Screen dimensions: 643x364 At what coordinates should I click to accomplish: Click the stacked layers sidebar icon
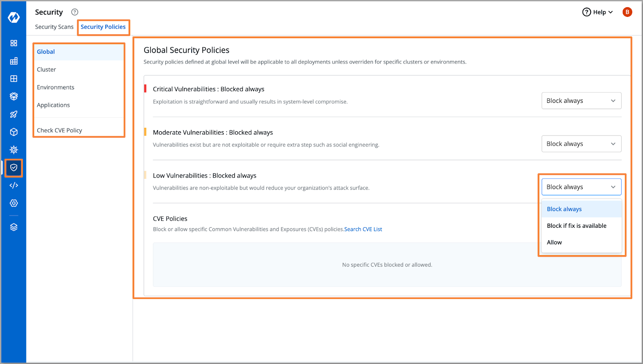tap(14, 227)
